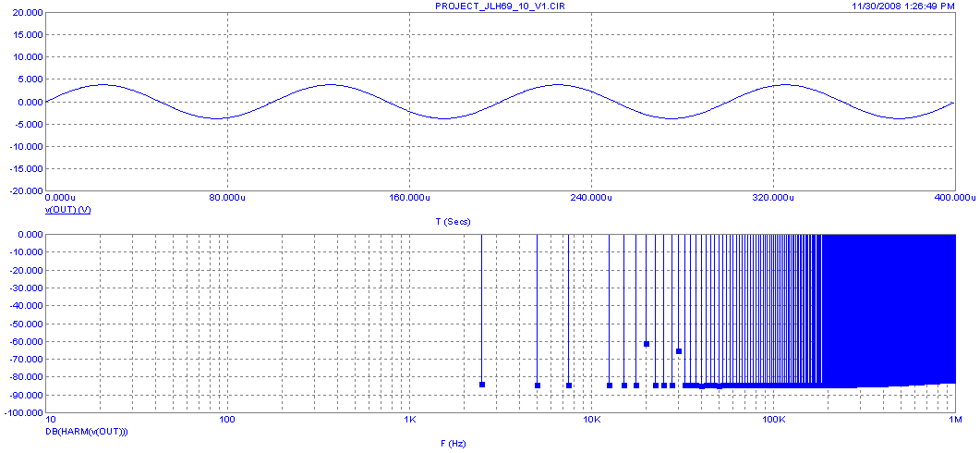Click the 5.000 voltage axis label
This screenshot has height=453, width=980.
tap(32, 80)
